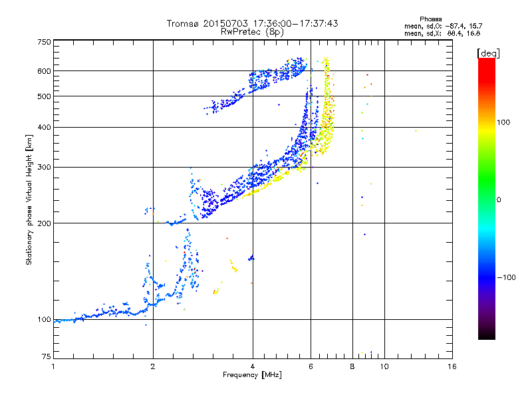Click the "mean, sd,O: -87.4, 15.7" statistics line
The image size is (532, 399).
coord(443,26)
